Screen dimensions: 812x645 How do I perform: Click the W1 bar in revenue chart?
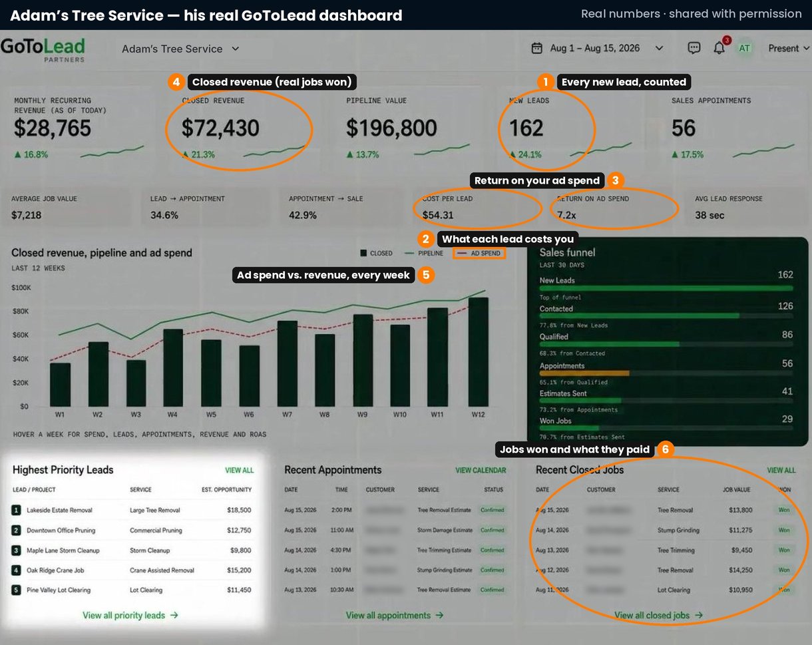point(60,384)
